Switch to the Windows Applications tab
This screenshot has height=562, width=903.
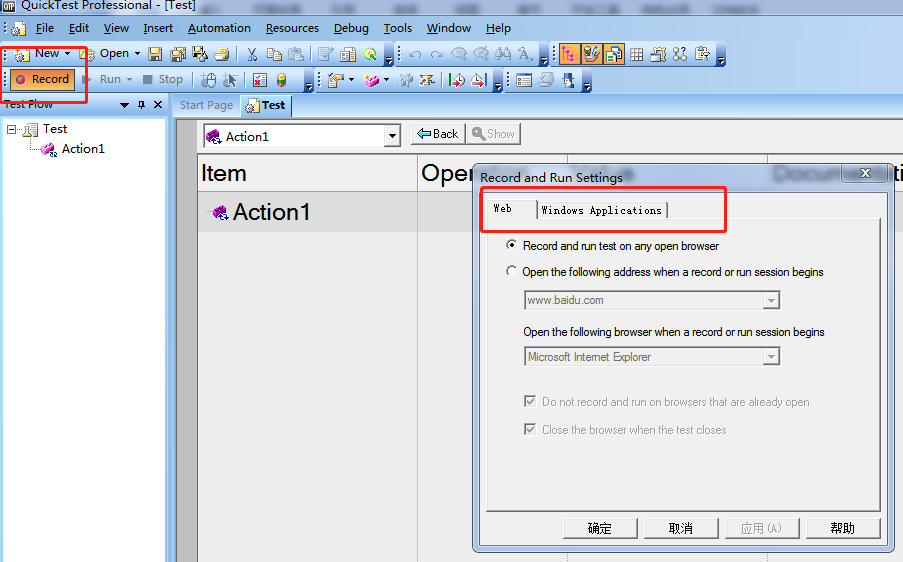point(602,210)
